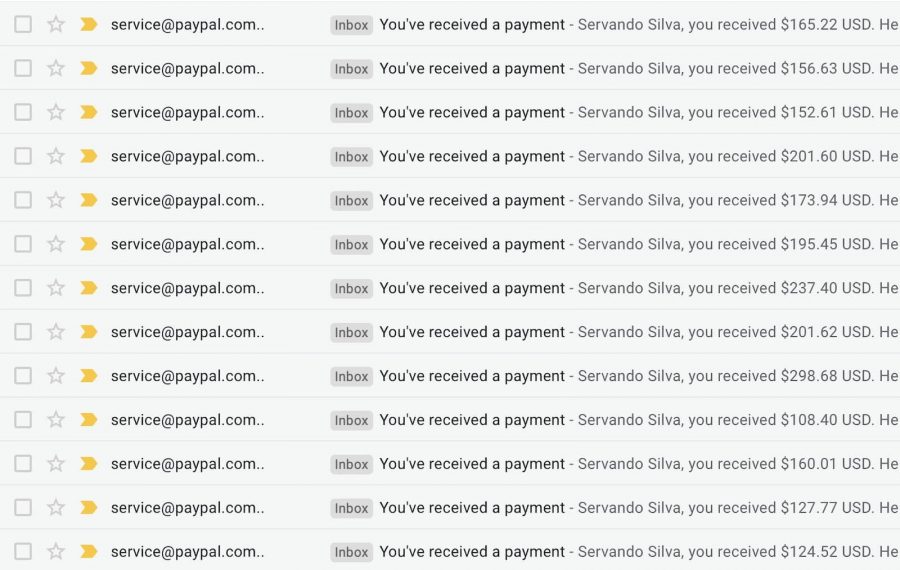The height and width of the screenshot is (570, 900).
Task: Select checkbox for the $195.45 email
Action: 23,244
